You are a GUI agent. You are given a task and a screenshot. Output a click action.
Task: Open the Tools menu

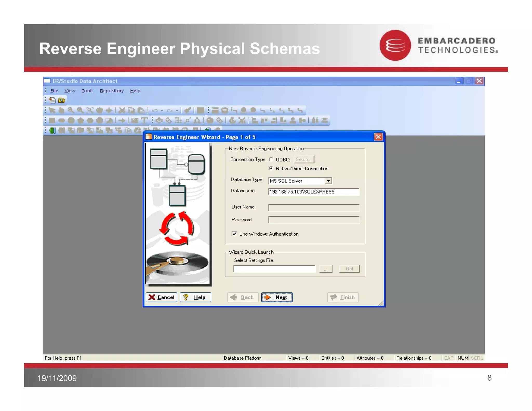pyautogui.click(x=87, y=91)
